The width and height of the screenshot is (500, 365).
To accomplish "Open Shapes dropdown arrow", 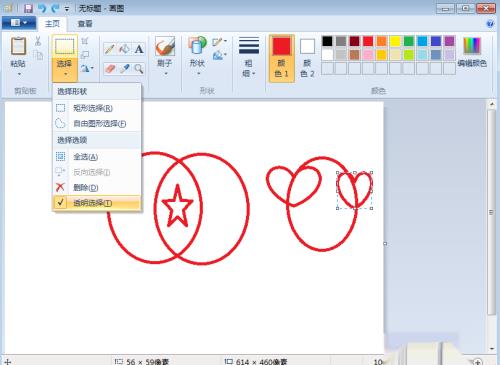I will click(198, 74).
